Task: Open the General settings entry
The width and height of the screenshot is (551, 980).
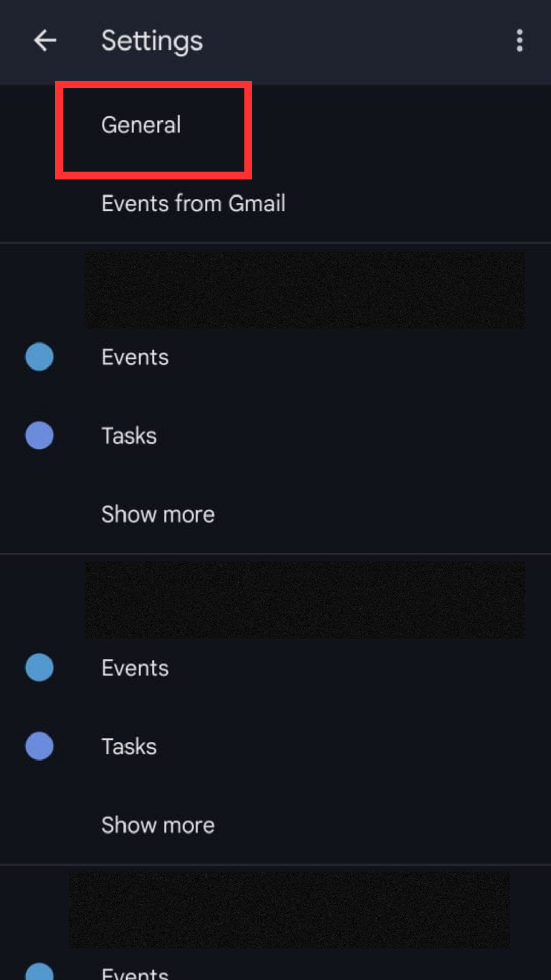Action: (x=141, y=125)
